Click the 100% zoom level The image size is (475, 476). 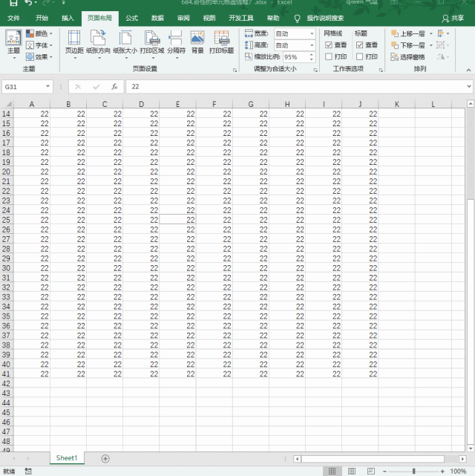pos(458,472)
